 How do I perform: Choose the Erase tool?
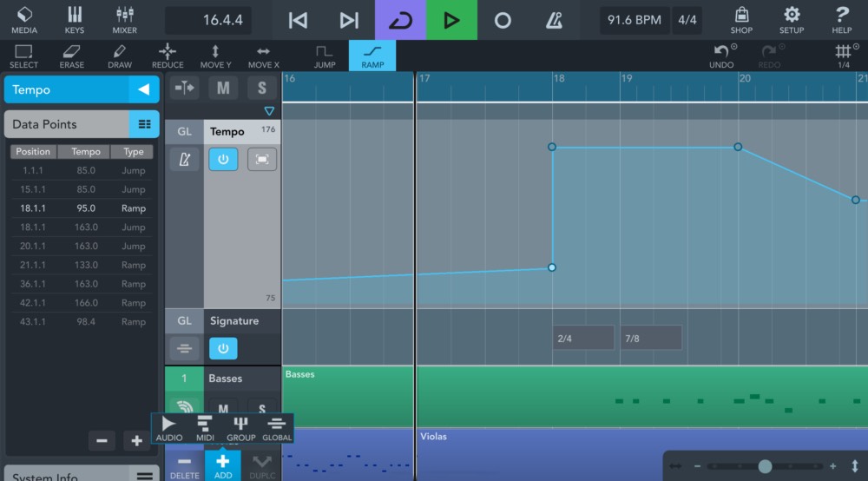pyautogui.click(x=71, y=56)
